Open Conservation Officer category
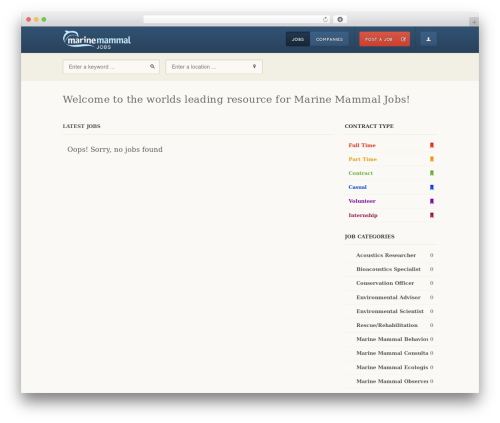The image size is (500, 423). [385, 283]
